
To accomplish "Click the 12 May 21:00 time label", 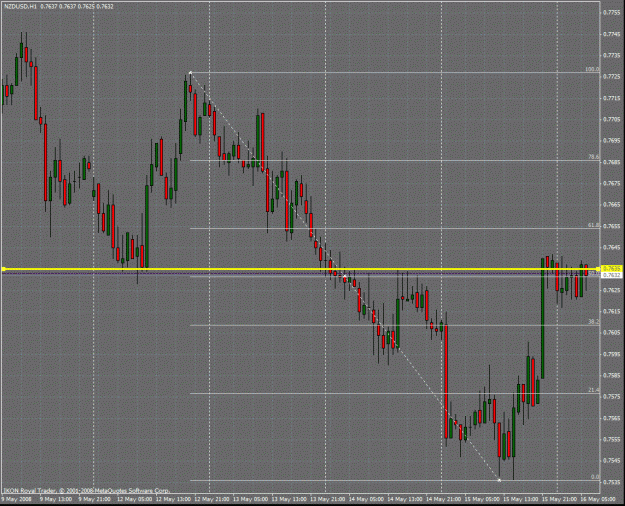I will tap(212, 499).
